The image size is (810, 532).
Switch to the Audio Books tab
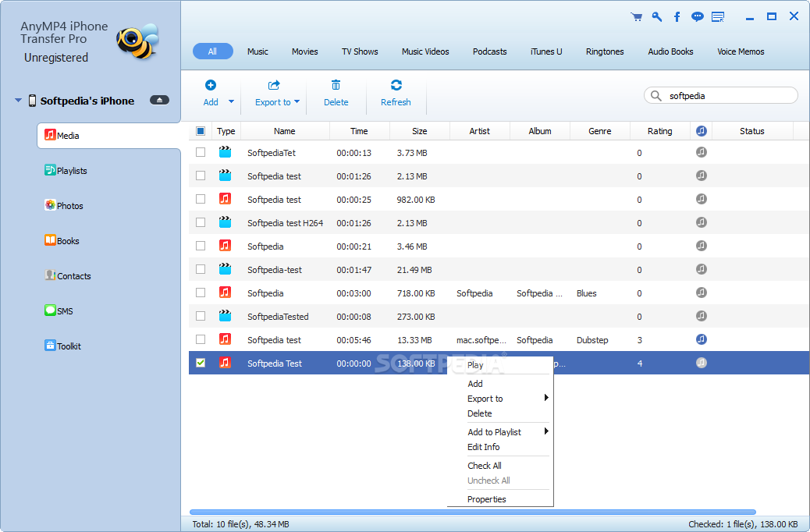point(670,51)
